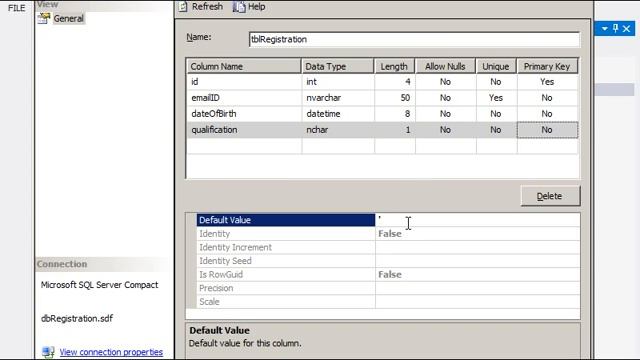Click the dateOfBirth row Allow Nulls cell

445,113
